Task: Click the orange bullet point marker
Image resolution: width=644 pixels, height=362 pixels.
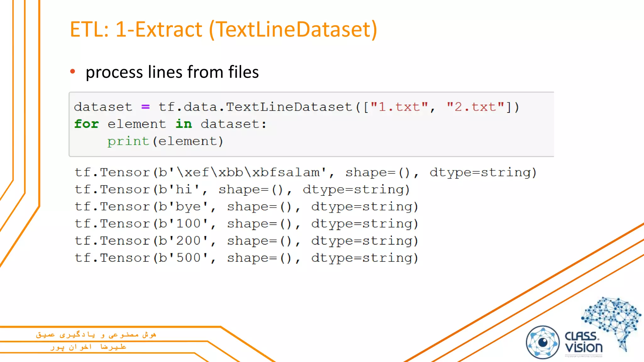Action: pyautogui.click(x=73, y=71)
